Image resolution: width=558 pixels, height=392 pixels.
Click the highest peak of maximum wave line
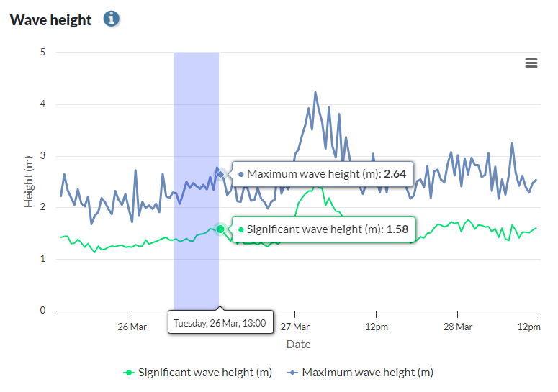(315, 92)
